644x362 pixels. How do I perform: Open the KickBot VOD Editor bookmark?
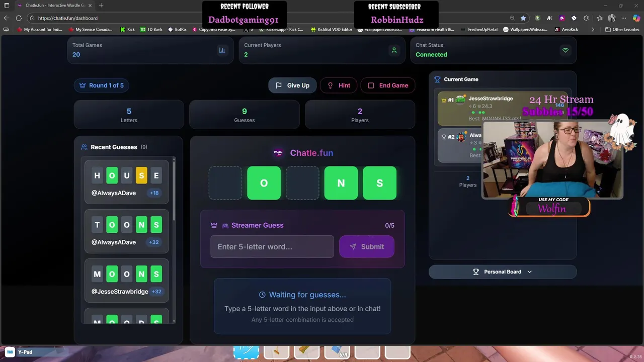331,29
